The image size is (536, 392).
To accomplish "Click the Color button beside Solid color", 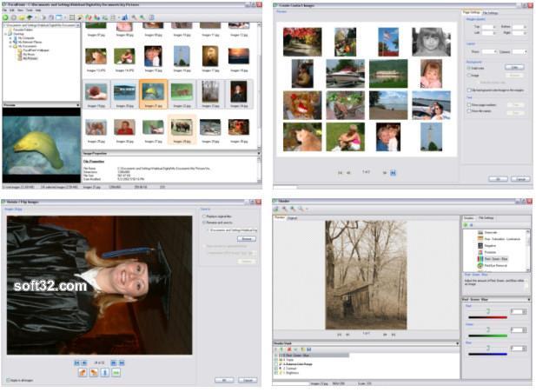I will [514, 68].
